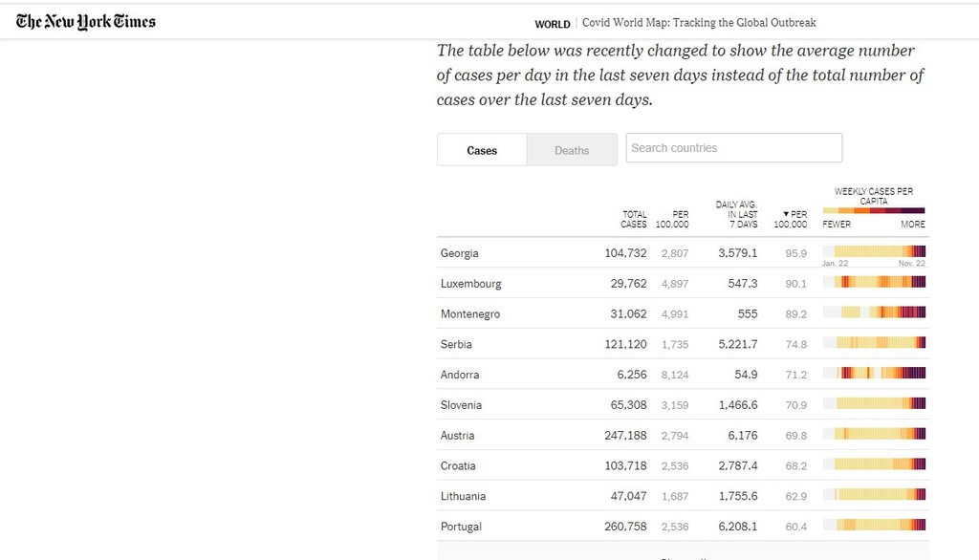The image size is (979, 560).
Task: Open Covid World Map page title link
Action: 699,23
